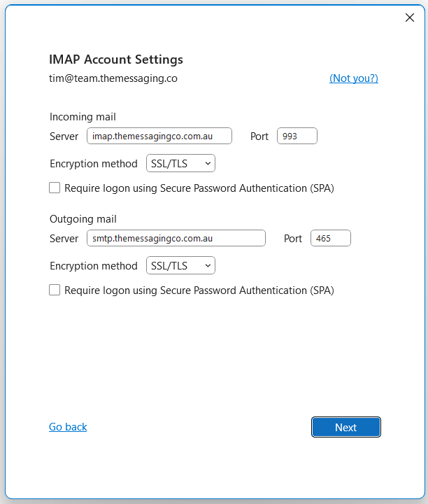This screenshot has height=504, width=428.
Task: Select the outgoing port 465 field
Action: tap(330, 238)
